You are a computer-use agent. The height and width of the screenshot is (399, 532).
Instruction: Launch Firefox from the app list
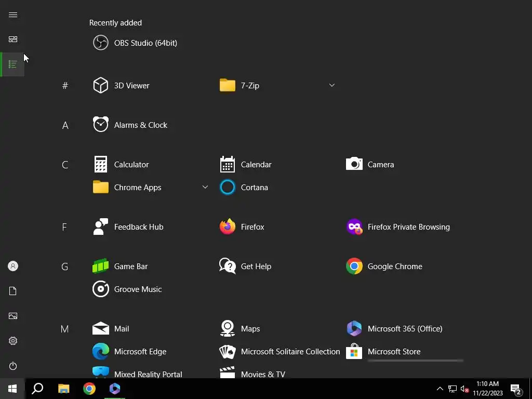click(242, 227)
